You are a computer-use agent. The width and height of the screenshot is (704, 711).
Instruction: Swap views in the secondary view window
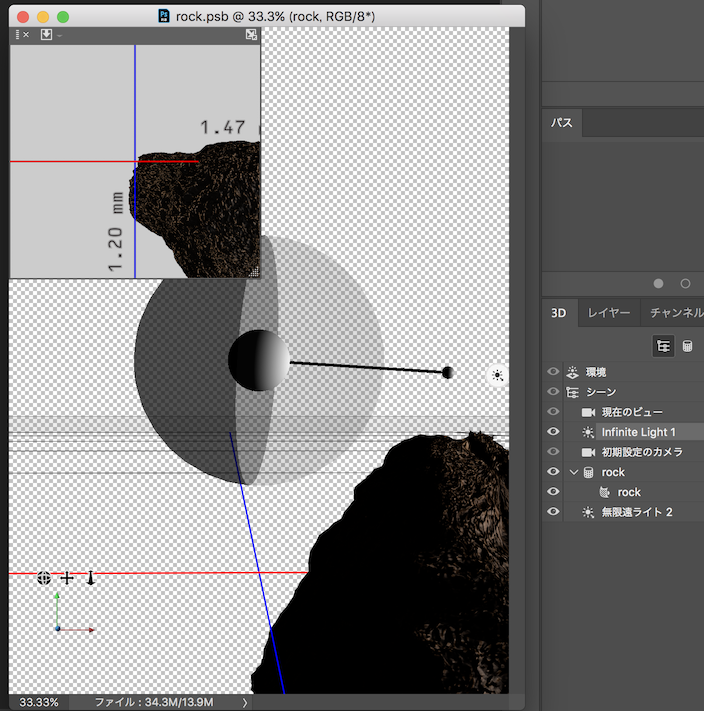(251, 35)
